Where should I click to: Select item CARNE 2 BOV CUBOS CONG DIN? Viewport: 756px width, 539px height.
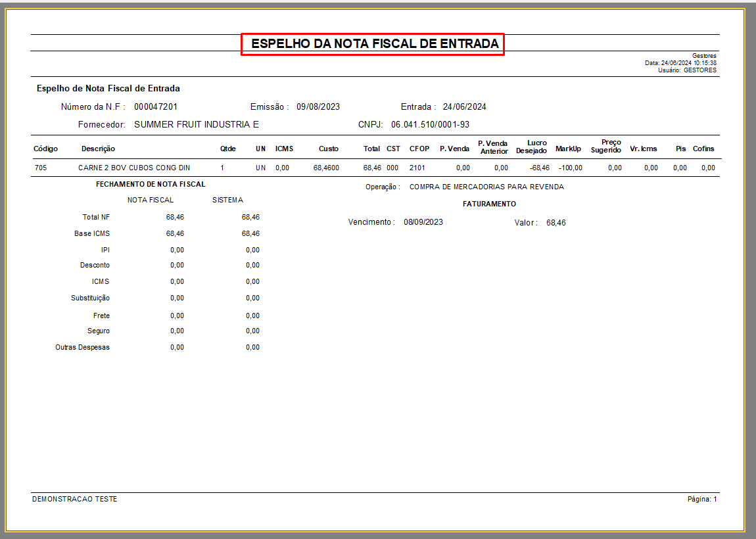click(x=134, y=168)
